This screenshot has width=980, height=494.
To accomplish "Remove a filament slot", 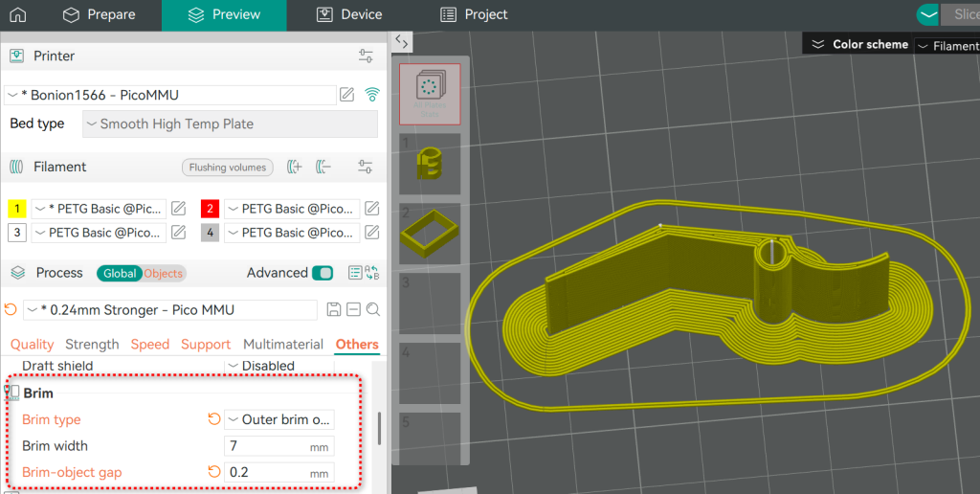I will (x=323, y=167).
